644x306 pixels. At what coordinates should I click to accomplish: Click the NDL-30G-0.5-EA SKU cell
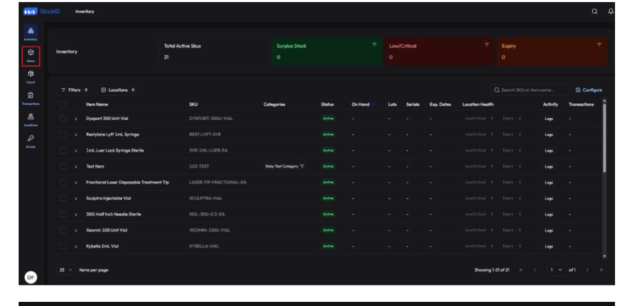click(207, 214)
